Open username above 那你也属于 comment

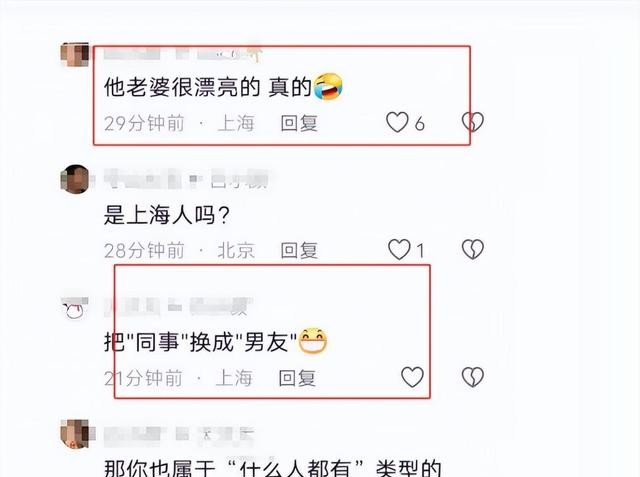point(179,435)
